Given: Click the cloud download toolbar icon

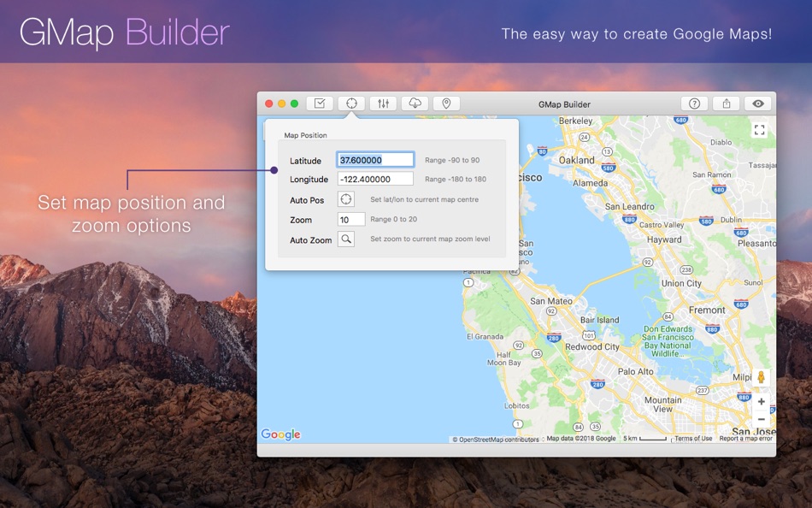Looking at the screenshot, I should (x=415, y=103).
